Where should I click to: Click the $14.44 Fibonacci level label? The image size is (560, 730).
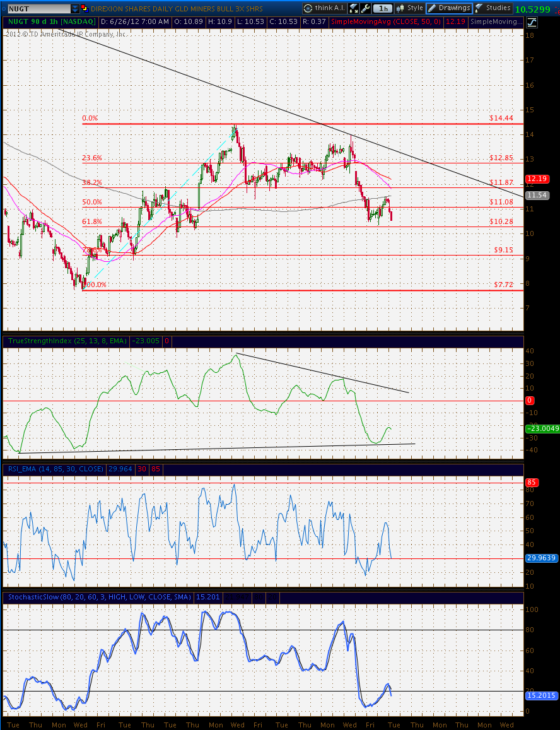501,118
